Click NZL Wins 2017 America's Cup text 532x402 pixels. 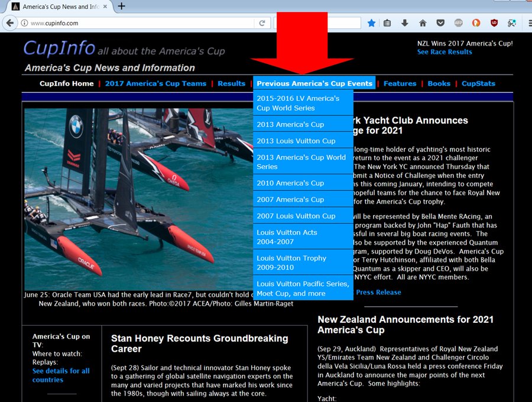(465, 43)
